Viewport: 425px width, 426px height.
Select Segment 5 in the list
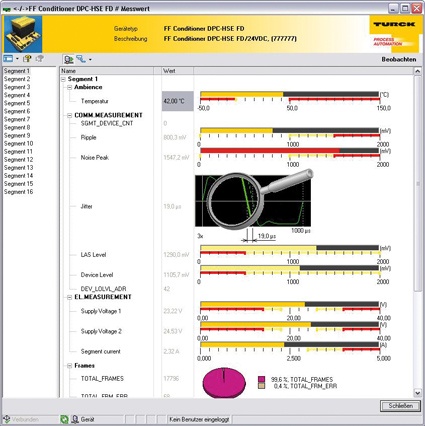coord(17,103)
